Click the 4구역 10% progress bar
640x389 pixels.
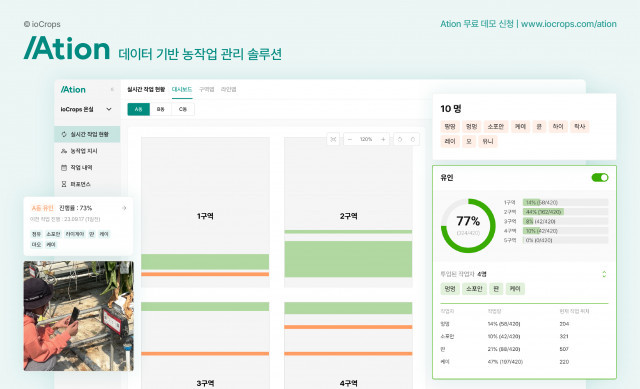click(x=565, y=231)
